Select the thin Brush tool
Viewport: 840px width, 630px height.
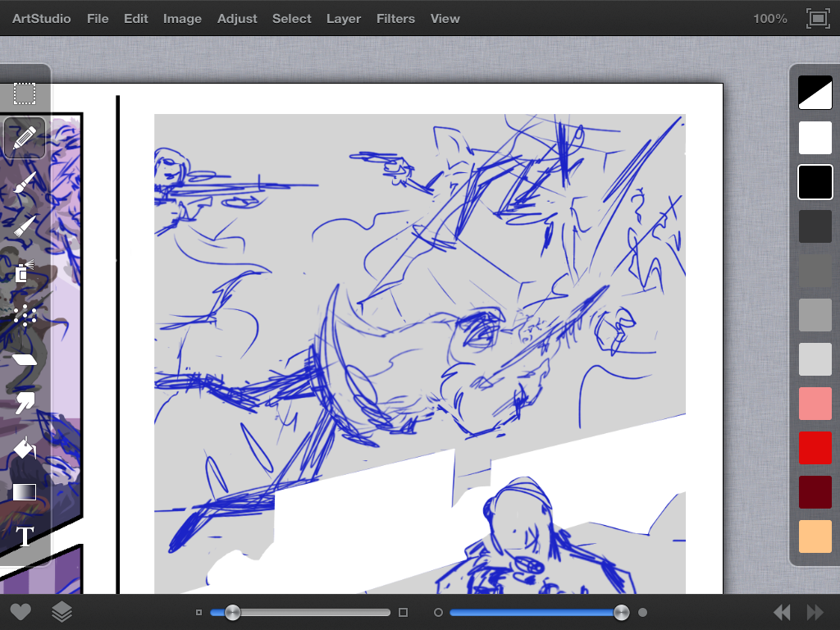point(25,226)
